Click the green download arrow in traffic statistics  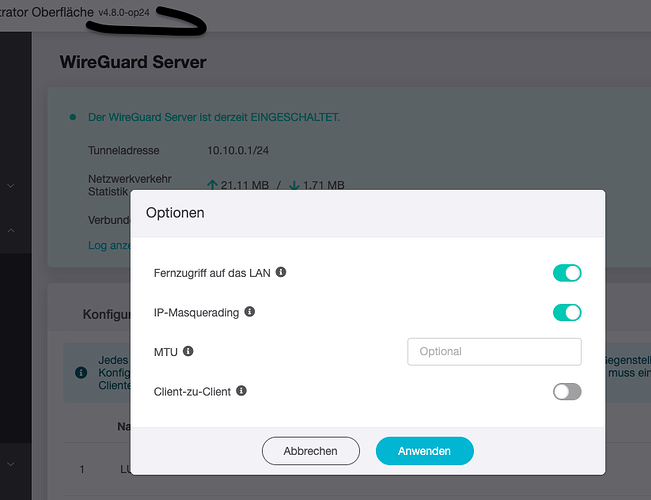pyautogui.click(x=294, y=185)
